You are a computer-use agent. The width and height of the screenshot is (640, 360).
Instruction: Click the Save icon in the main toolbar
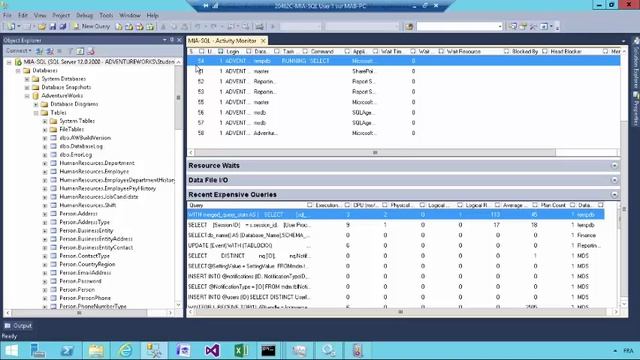53,27
